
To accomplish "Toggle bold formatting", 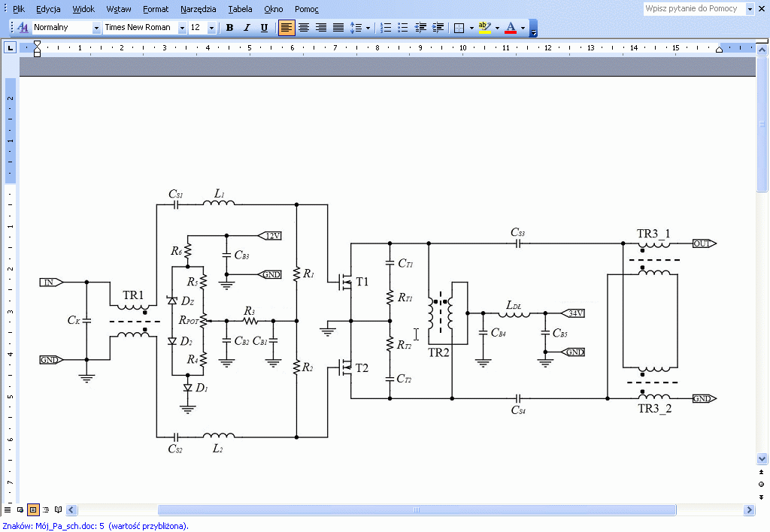I will (229, 28).
